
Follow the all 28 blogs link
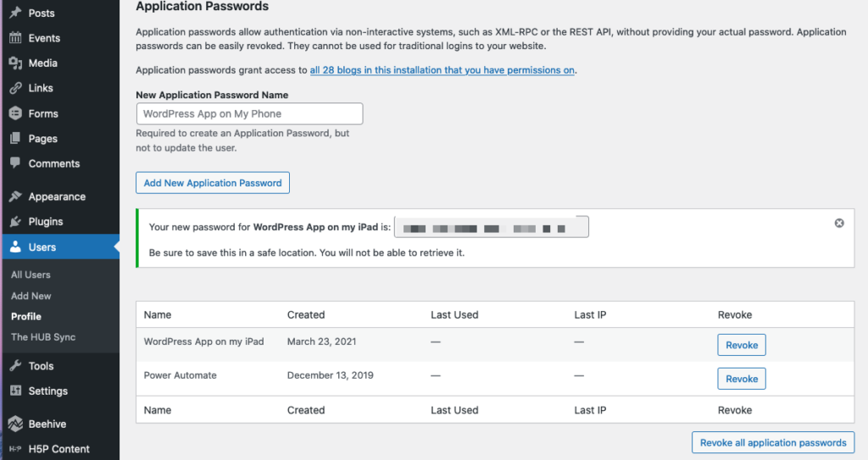click(x=442, y=70)
